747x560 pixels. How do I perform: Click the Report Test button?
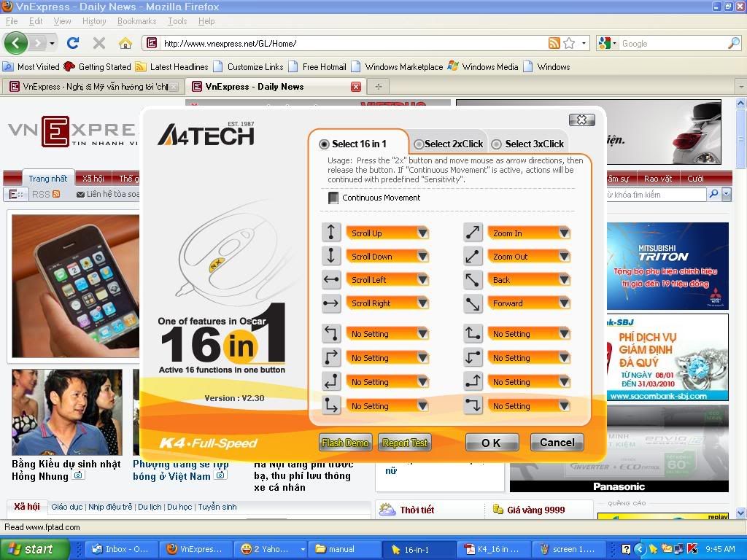click(405, 443)
